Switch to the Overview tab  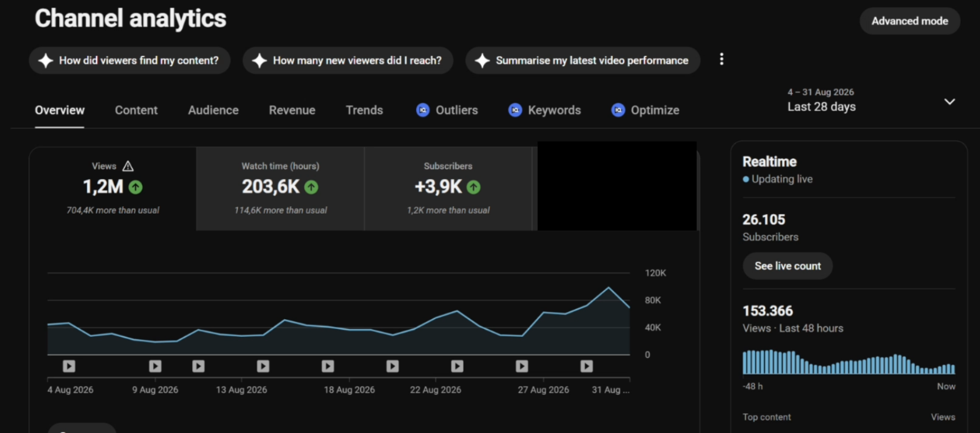[60, 110]
